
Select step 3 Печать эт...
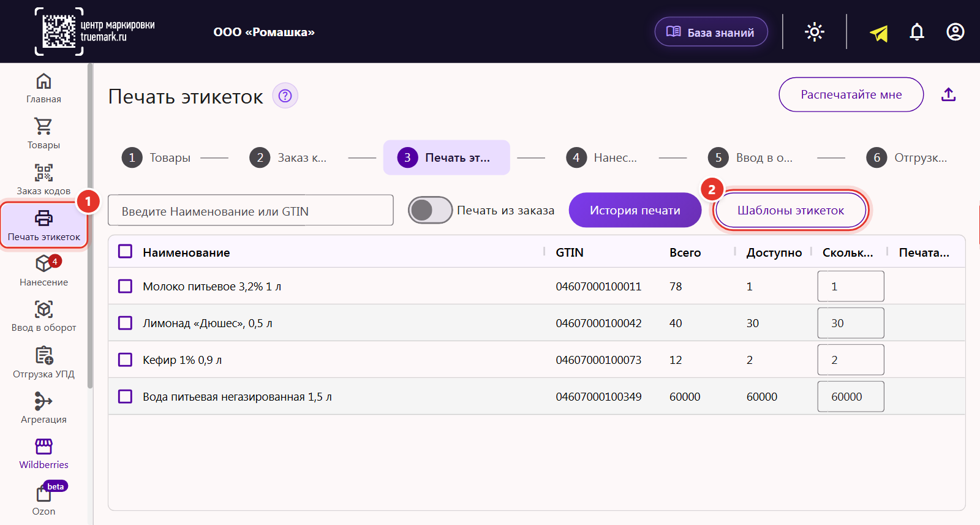pyautogui.click(x=447, y=157)
